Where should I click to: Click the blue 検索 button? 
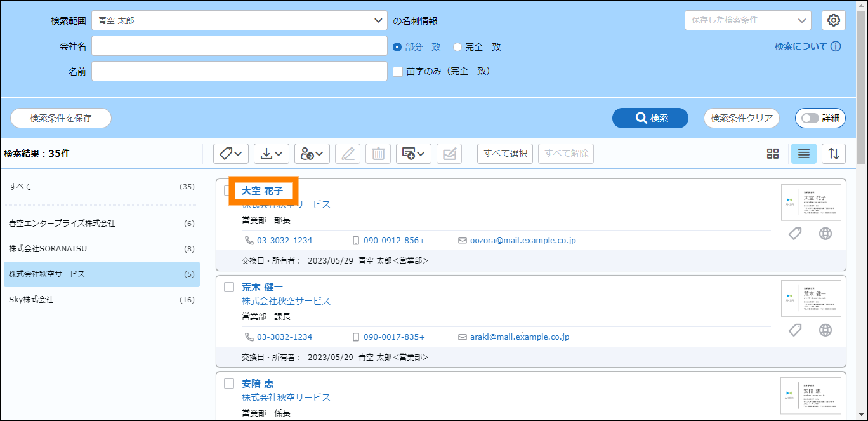tap(650, 118)
